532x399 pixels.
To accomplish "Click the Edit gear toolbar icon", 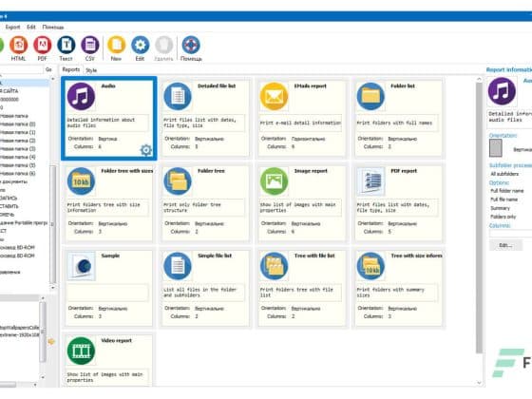I will tap(141, 45).
